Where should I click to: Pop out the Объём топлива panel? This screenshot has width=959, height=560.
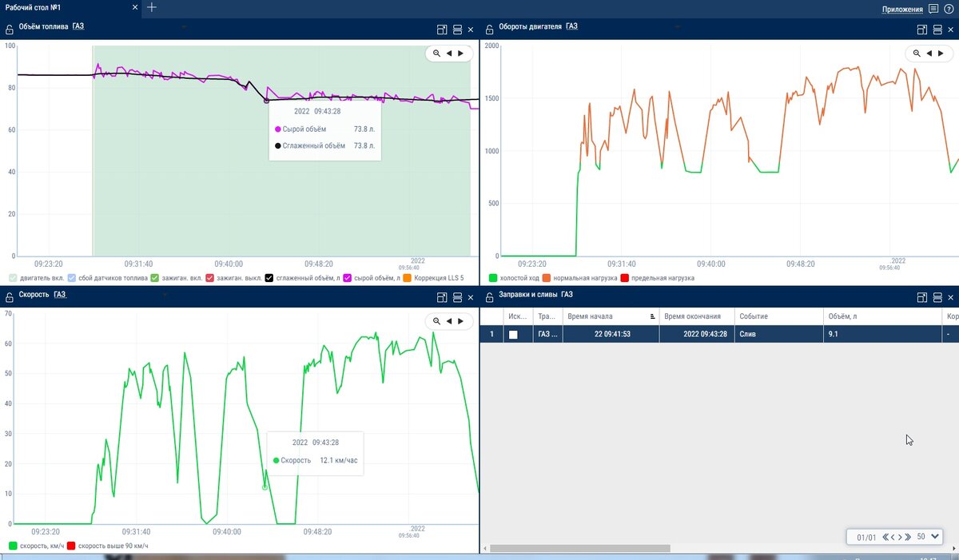point(442,30)
